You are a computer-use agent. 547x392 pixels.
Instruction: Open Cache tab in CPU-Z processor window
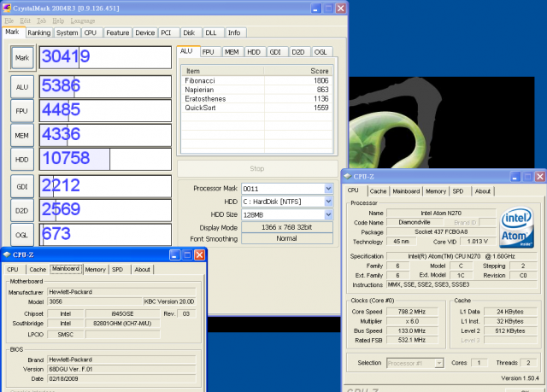coord(378,191)
